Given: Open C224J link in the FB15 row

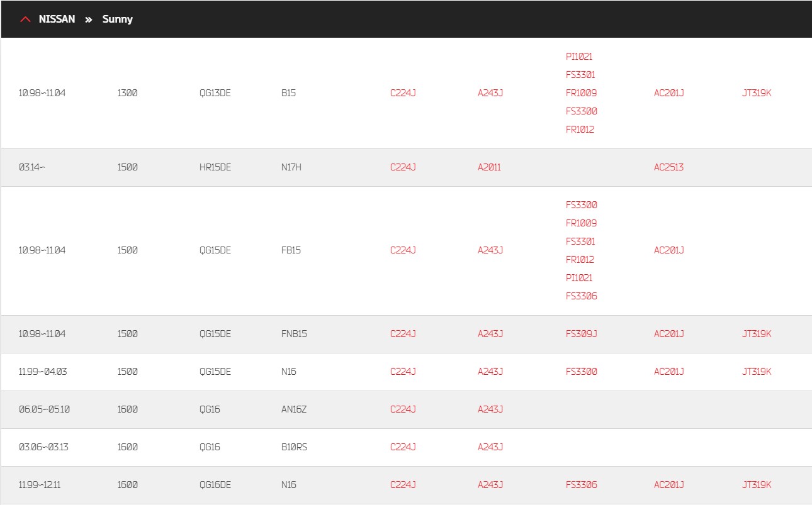Looking at the screenshot, I should pyautogui.click(x=403, y=250).
